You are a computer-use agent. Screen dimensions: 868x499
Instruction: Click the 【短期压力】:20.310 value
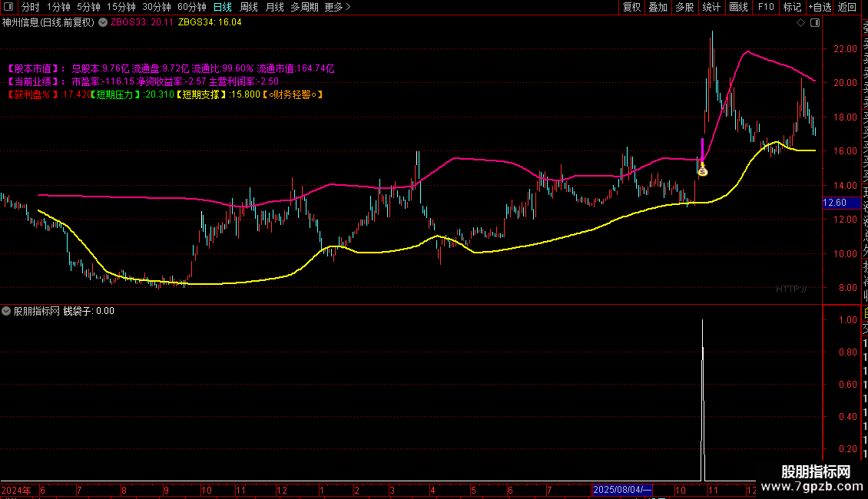pyautogui.click(x=131, y=94)
